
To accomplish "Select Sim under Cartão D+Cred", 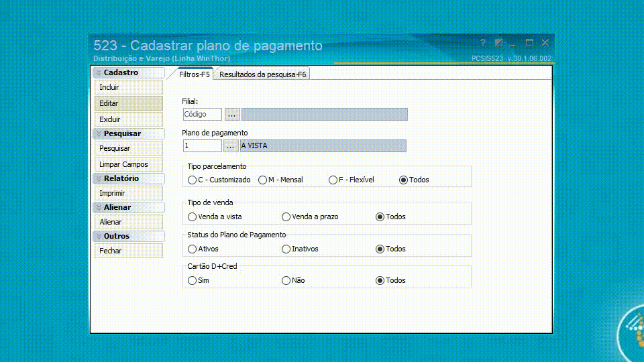I will (x=192, y=281).
